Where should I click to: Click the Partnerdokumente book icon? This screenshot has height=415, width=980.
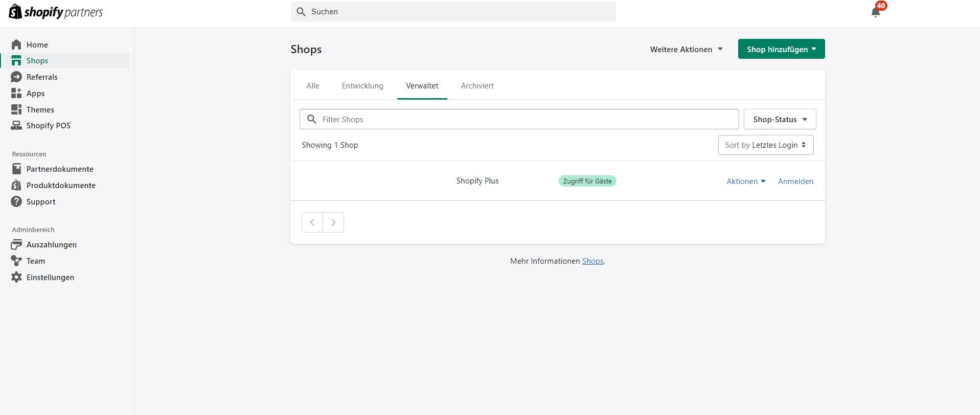point(16,169)
